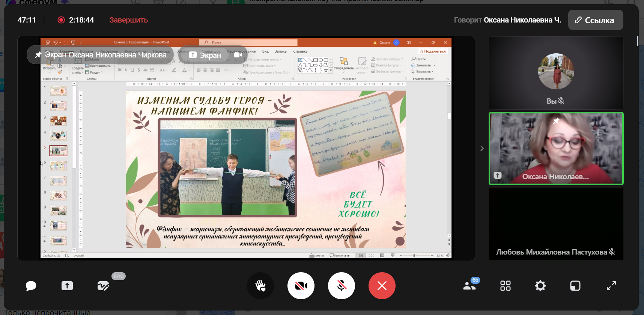Start slideshow from beginning icon in PowerPoint

coord(73,43)
